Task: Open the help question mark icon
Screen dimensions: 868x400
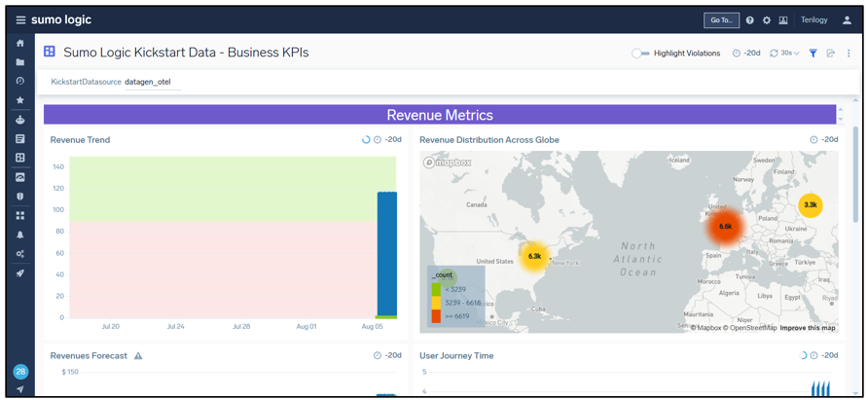Action: tap(750, 20)
